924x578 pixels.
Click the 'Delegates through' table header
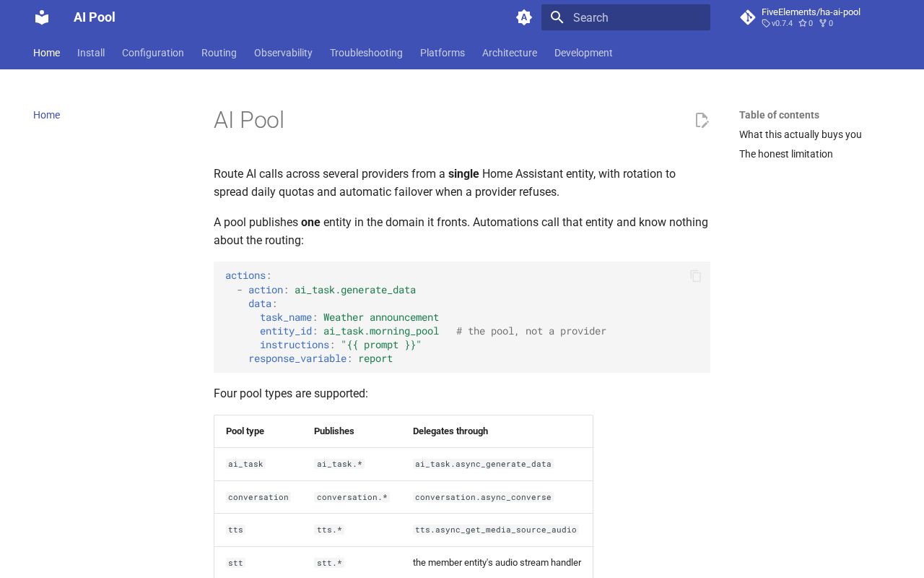pyautogui.click(x=450, y=431)
